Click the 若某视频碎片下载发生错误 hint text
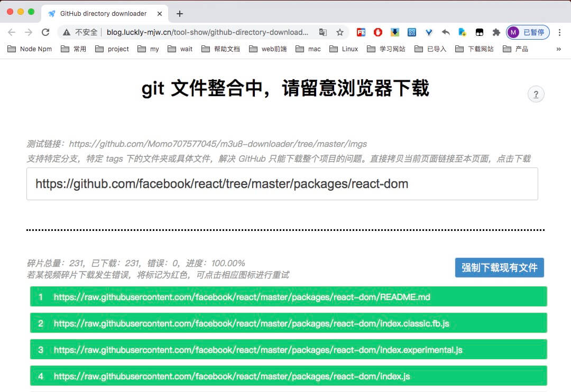 pos(158,275)
